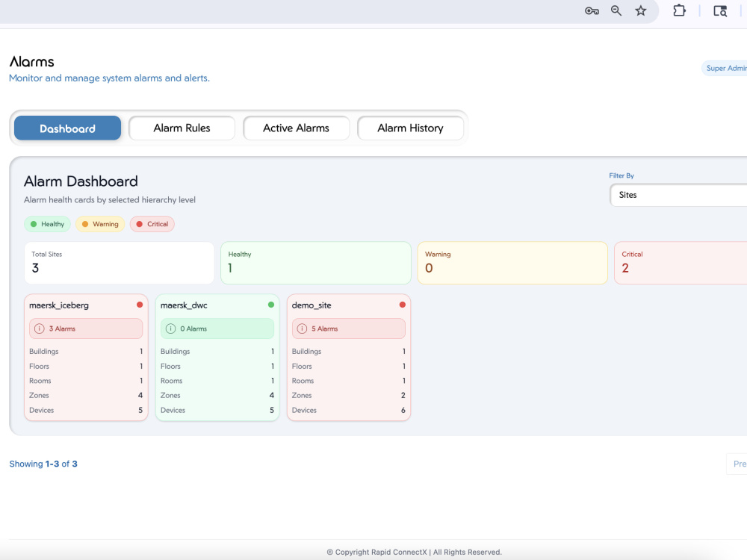The height and width of the screenshot is (560, 747).
Task: Click the Previous pagination button
Action: tap(737, 464)
